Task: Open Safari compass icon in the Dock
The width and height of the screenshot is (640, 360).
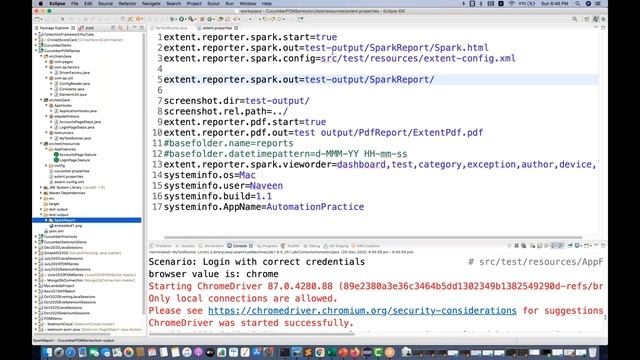Action: coord(70,352)
